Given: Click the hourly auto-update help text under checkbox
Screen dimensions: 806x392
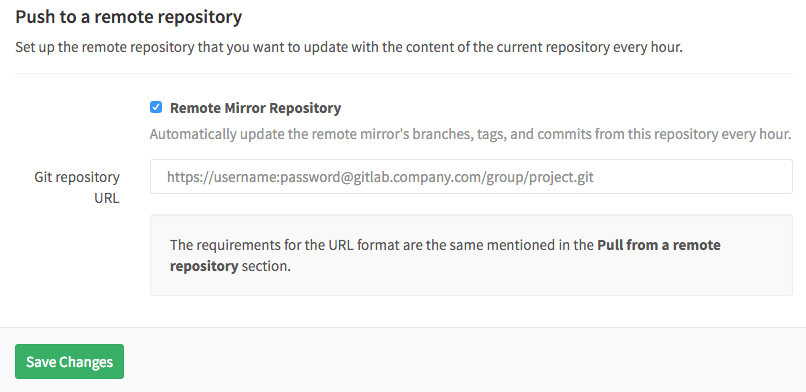Looking at the screenshot, I should (470, 134).
